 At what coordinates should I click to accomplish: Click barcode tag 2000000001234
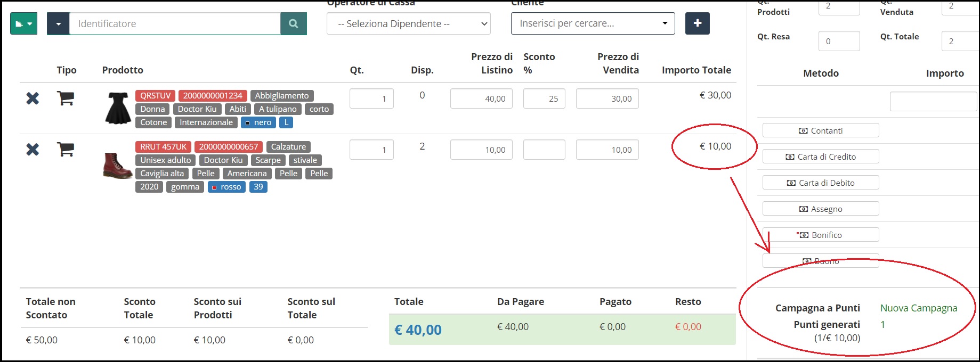click(x=213, y=96)
